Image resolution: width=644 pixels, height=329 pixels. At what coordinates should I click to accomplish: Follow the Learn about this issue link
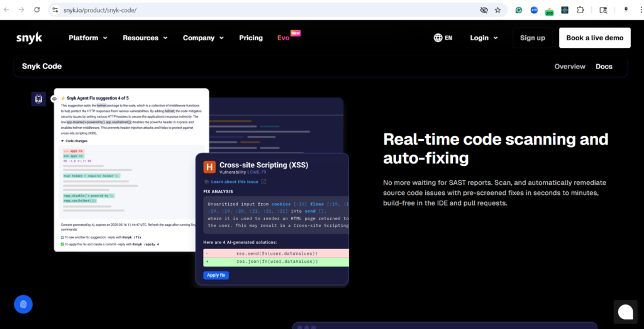point(235,182)
